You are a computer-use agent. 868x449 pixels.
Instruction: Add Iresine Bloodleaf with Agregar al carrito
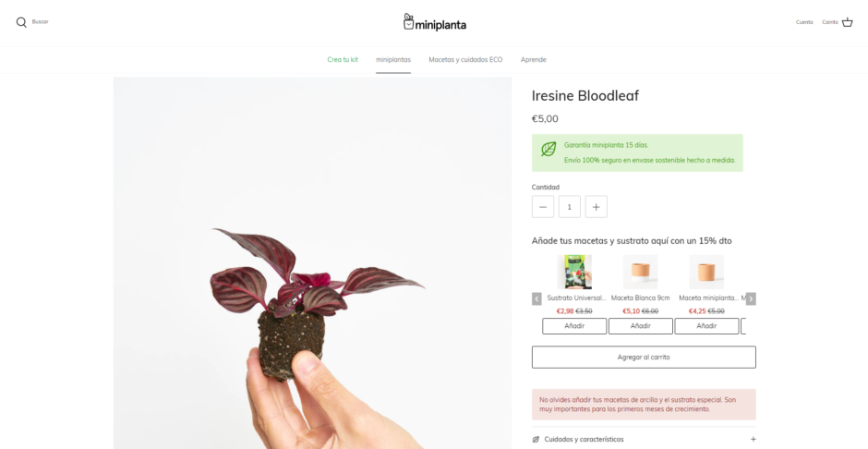coord(644,358)
